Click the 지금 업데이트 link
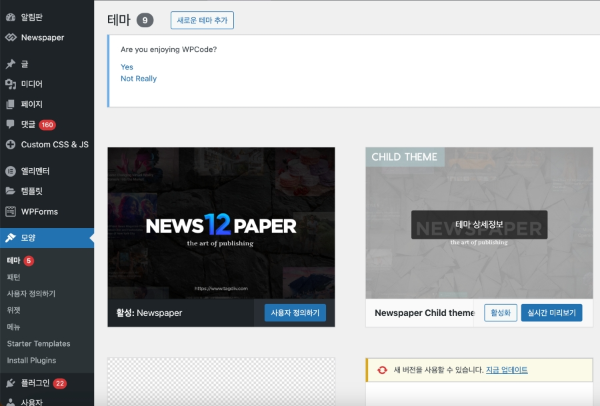The image size is (600, 406). pyautogui.click(x=507, y=370)
